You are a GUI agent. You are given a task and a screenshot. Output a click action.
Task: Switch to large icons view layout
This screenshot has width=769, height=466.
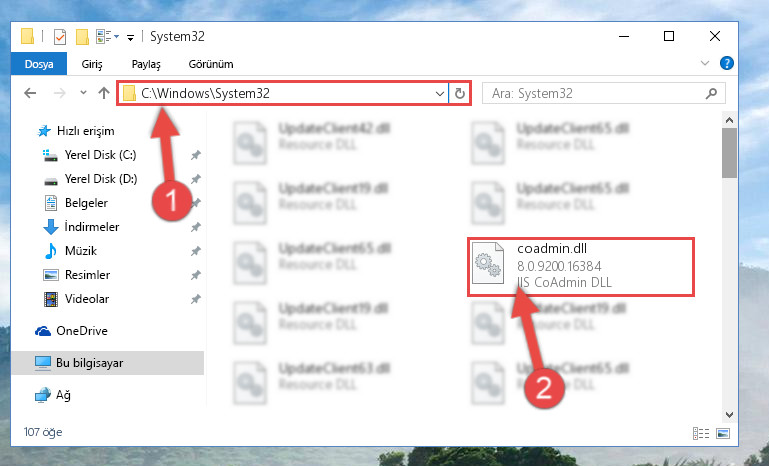pos(723,433)
